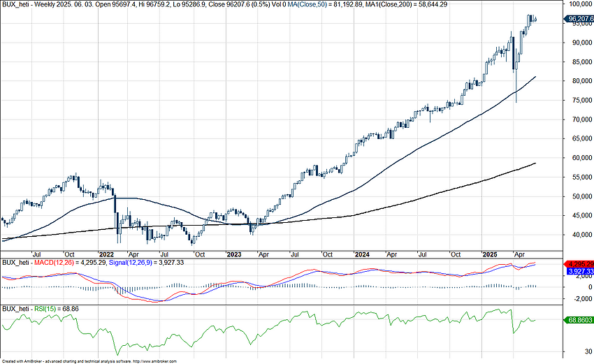Click the 50,000 price axis label

point(582,196)
